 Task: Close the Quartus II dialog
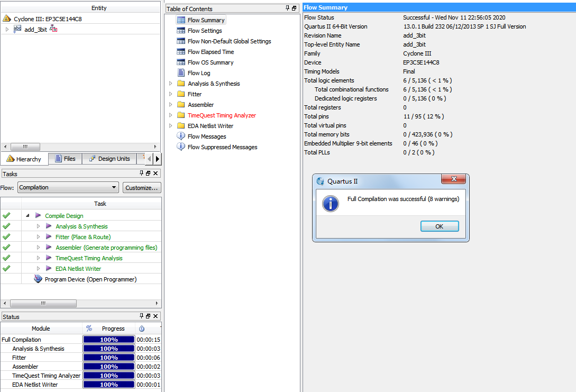(x=454, y=179)
